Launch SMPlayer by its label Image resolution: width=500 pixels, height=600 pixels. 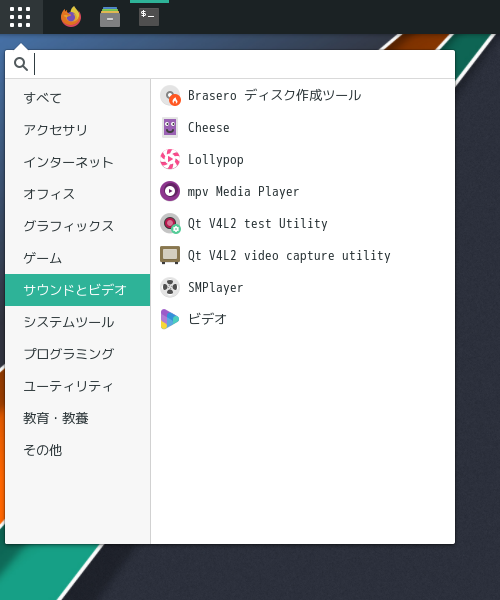click(x=215, y=288)
